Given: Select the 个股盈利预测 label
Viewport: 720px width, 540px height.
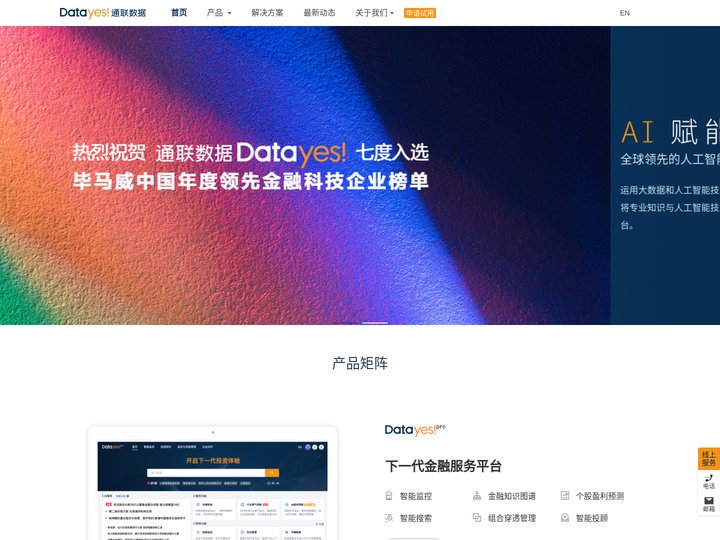Looking at the screenshot, I should 600,496.
